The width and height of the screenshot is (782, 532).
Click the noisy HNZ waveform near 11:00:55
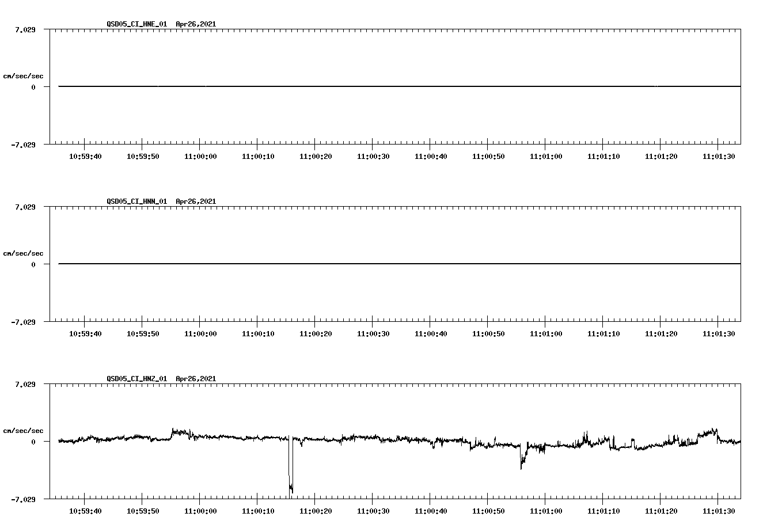pyautogui.click(x=521, y=458)
